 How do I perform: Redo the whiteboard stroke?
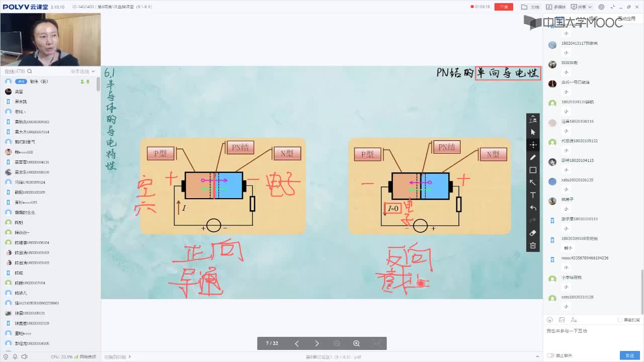533,220
